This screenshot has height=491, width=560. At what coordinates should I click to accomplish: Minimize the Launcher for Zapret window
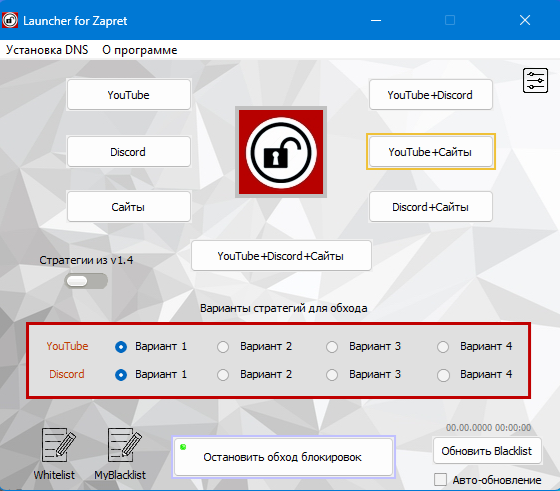click(x=376, y=20)
